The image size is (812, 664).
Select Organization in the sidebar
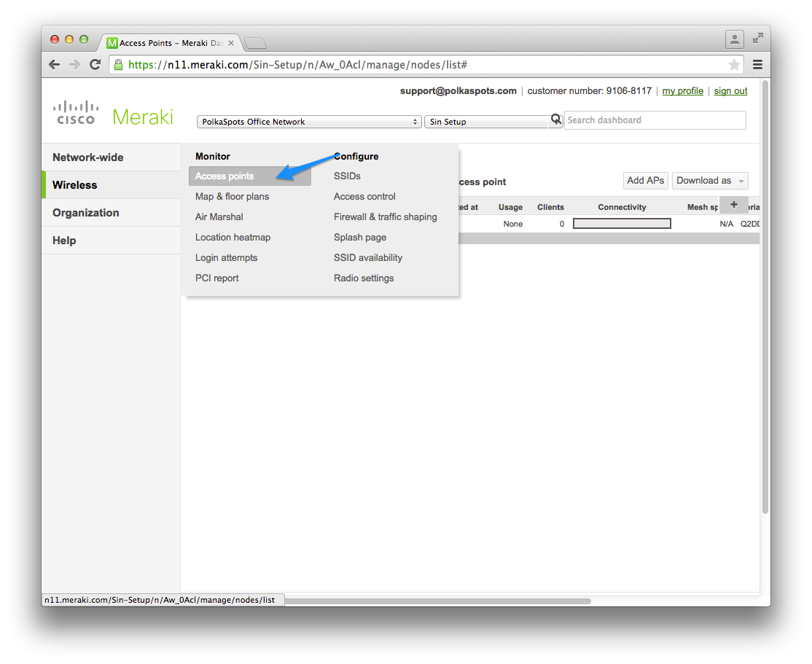(111, 213)
